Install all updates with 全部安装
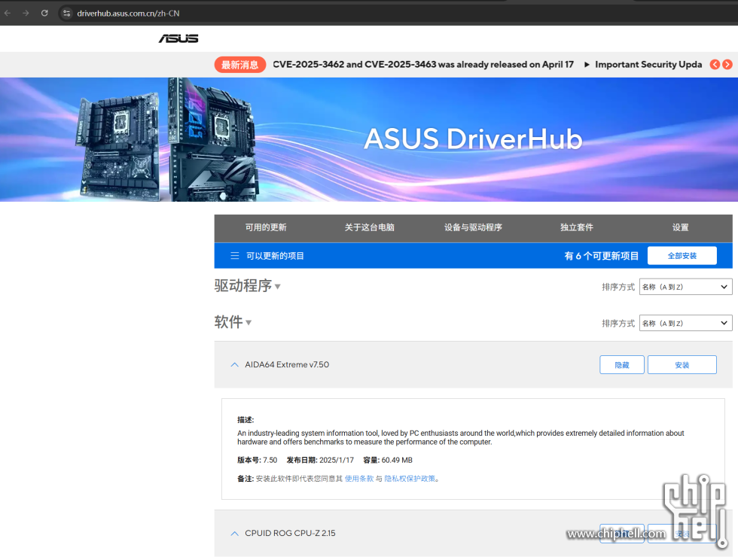Screen dimensions: 738x560 click(x=682, y=255)
